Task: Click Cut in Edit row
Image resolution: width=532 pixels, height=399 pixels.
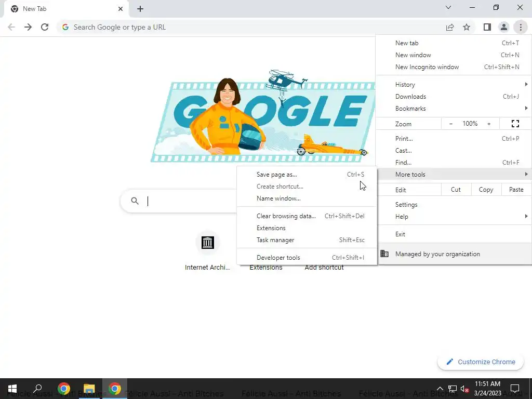Action: tap(456, 190)
